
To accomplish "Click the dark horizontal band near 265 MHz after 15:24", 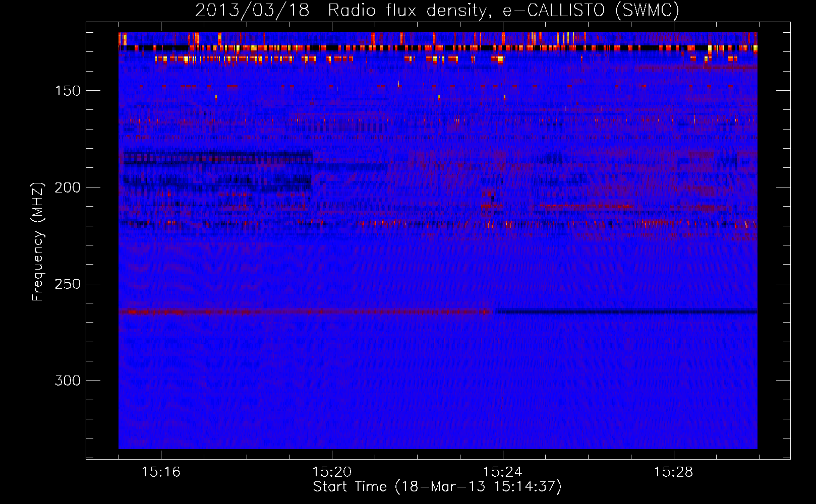I will 626,311.
